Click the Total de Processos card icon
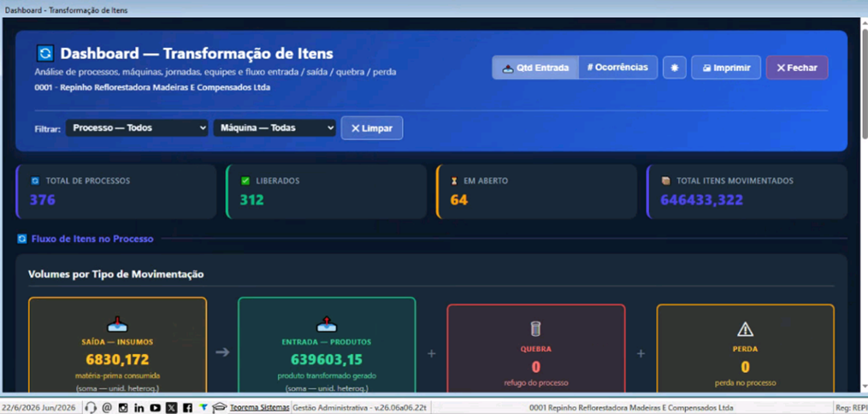Image resolution: width=868 pixels, height=414 pixels. point(35,181)
